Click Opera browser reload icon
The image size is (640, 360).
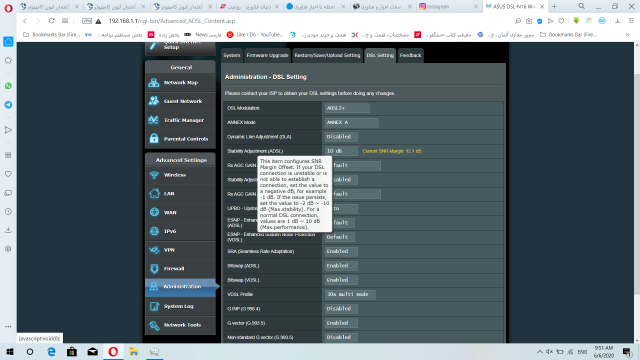tap(51, 21)
